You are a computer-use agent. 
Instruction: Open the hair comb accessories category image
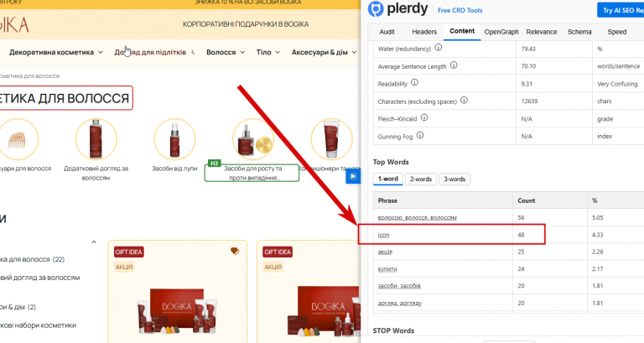(x=18, y=140)
